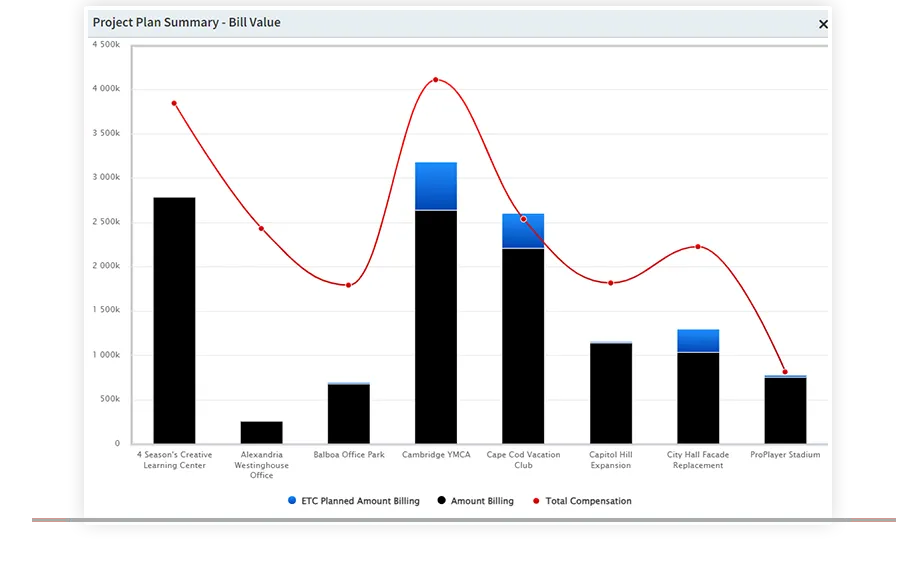Click the '3 000k' y-axis value
The height and width of the screenshot is (561, 915).
106,177
